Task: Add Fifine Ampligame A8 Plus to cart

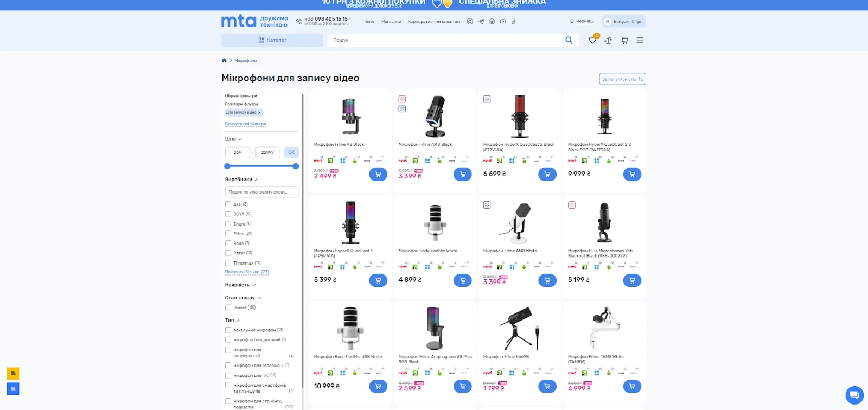Action: 463,386
